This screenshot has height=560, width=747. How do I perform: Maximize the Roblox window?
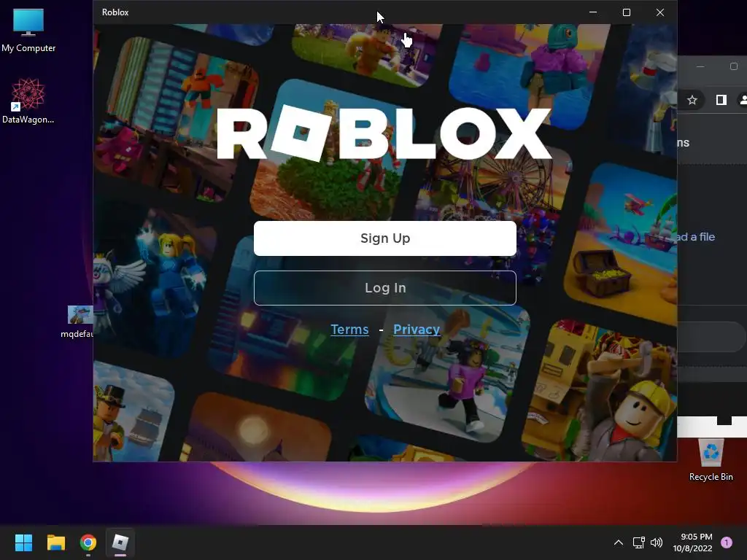click(x=627, y=12)
